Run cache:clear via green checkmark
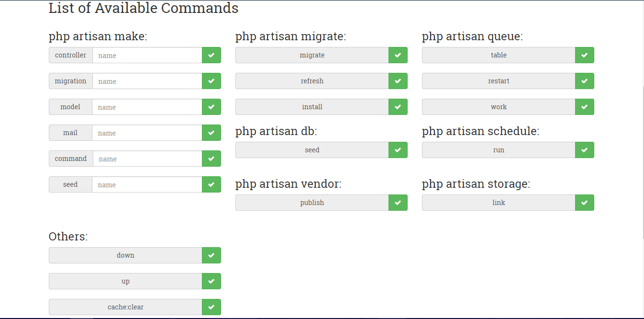This screenshot has width=644, height=319. pyautogui.click(x=211, y=307)
